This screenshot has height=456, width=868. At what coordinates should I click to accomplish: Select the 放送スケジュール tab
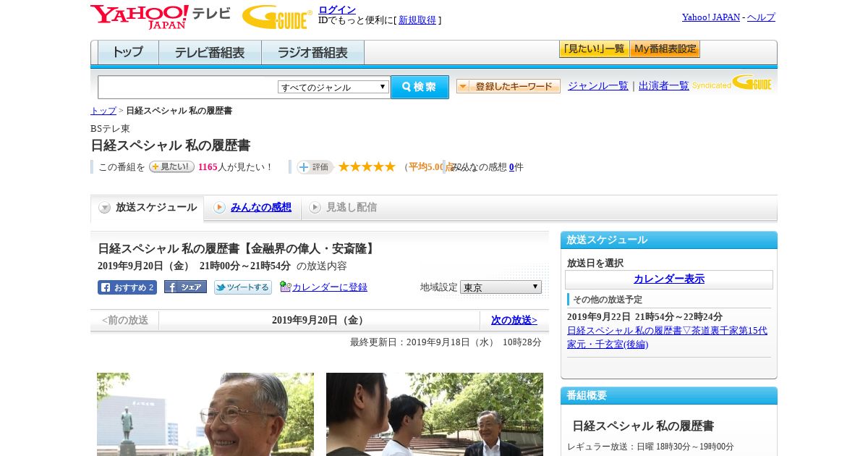click(148, 208)
